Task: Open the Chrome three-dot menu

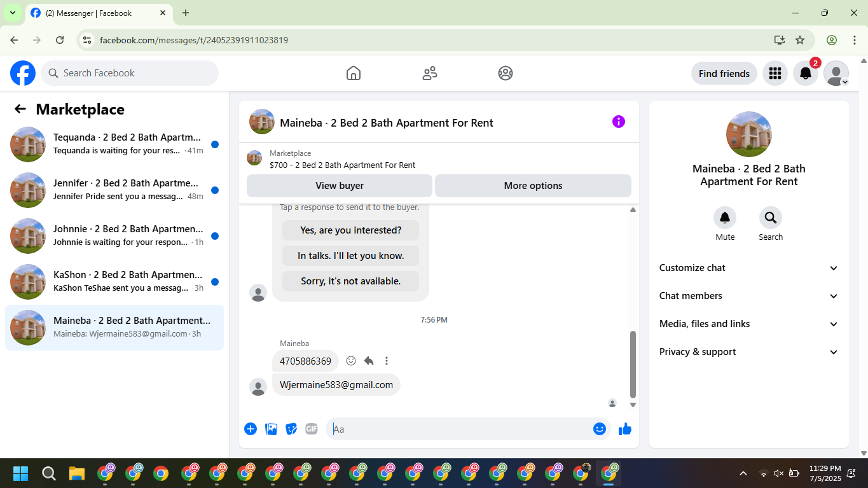Action: point(855,40)
